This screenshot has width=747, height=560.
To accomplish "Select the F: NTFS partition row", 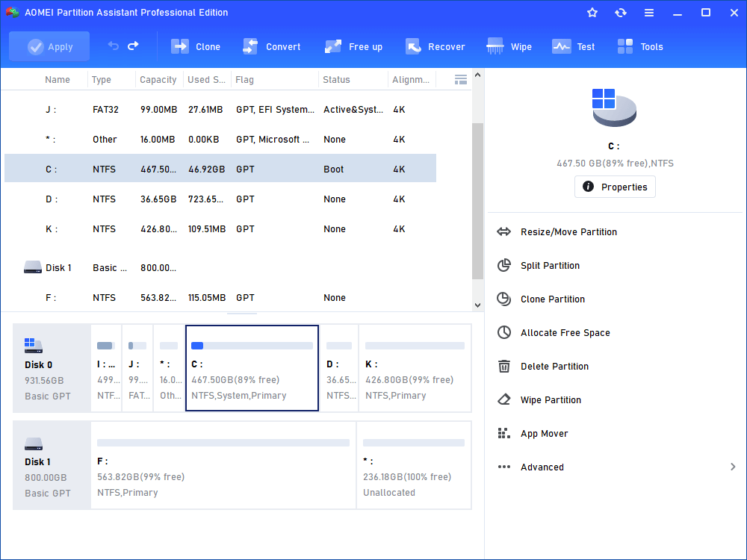I will pos(220,298).
